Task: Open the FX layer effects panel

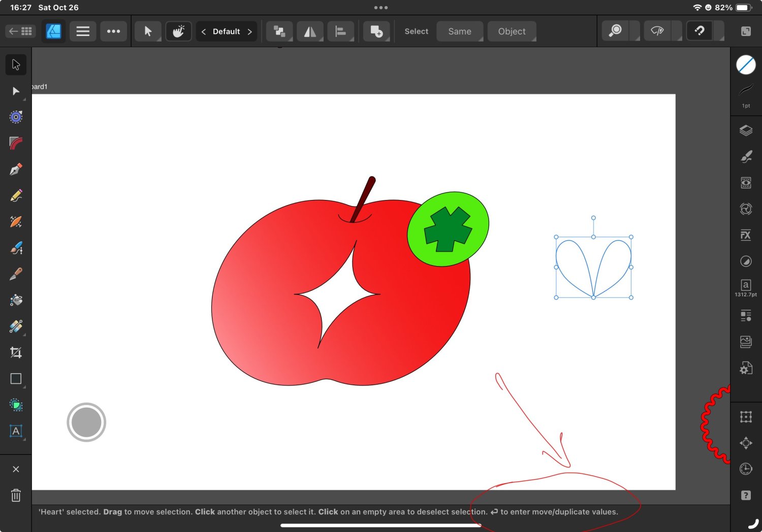Action: (746, 235)
